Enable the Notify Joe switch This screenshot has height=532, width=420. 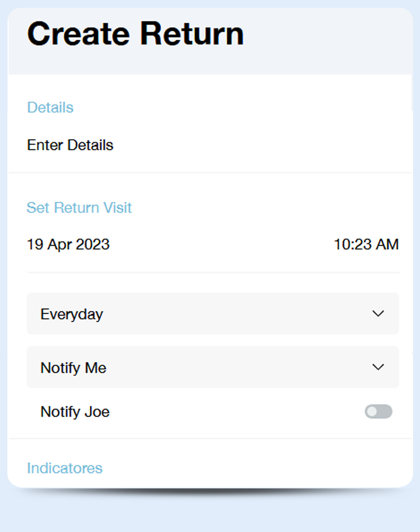[379, 412]
